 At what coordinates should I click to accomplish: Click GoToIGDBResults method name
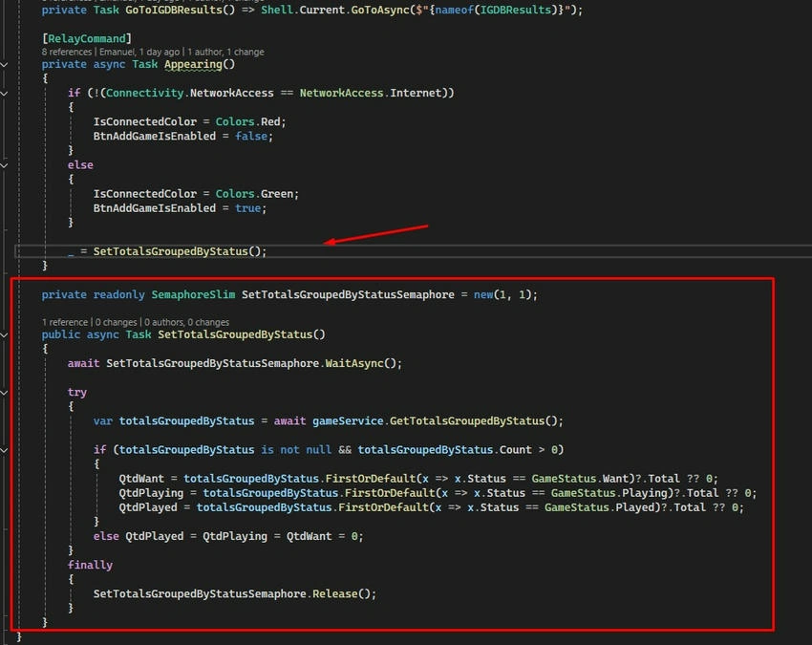pos(174,10)
